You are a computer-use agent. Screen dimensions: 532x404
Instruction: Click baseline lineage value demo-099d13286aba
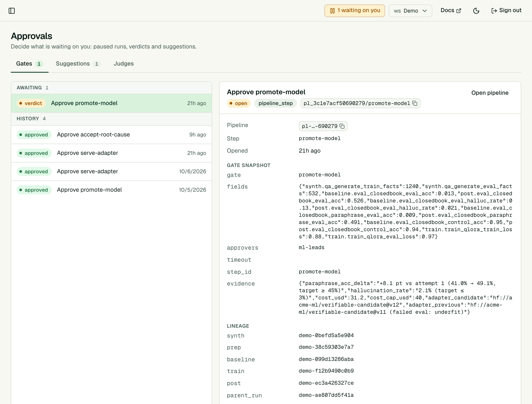[x=326, y=359]
